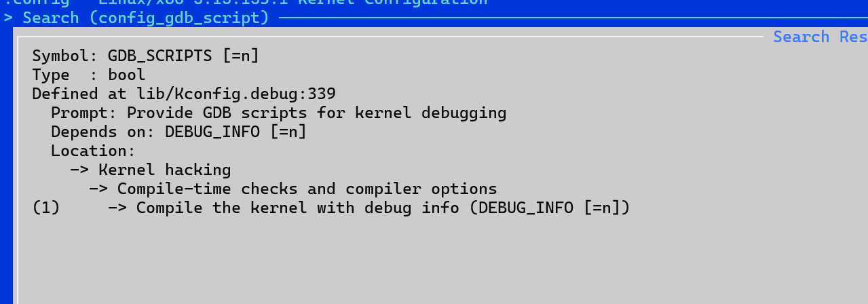Click the Location: label
Screen dimensions: 868x304
(94, 151)
